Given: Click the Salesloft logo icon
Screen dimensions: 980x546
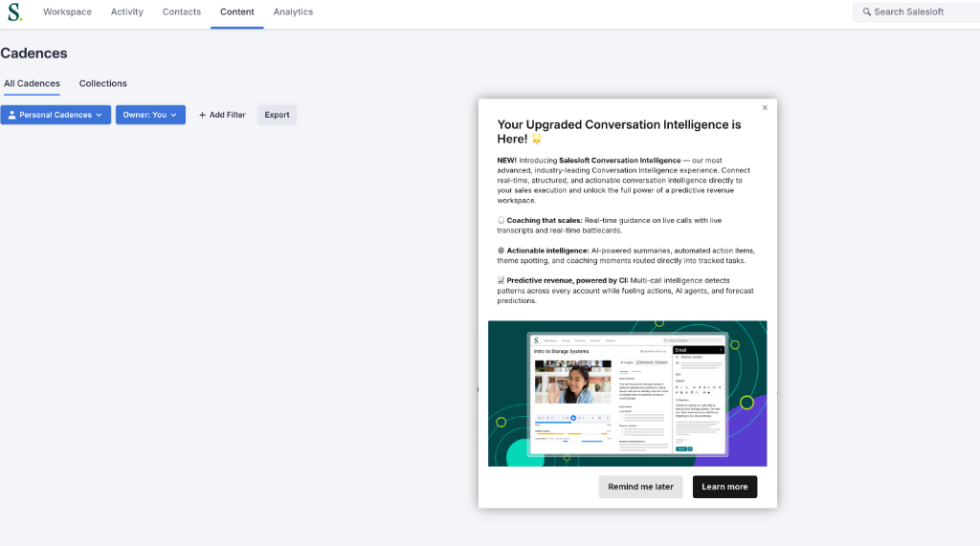Looking at the screenshot, I should pos(14,11).
